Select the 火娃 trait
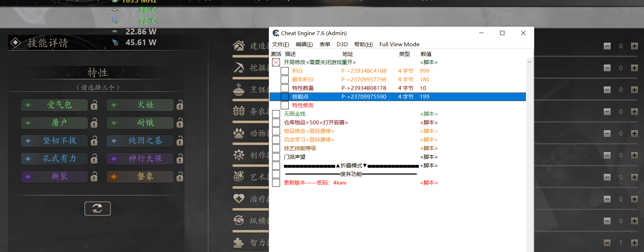 pyautogui.click(x=140, y=105)
